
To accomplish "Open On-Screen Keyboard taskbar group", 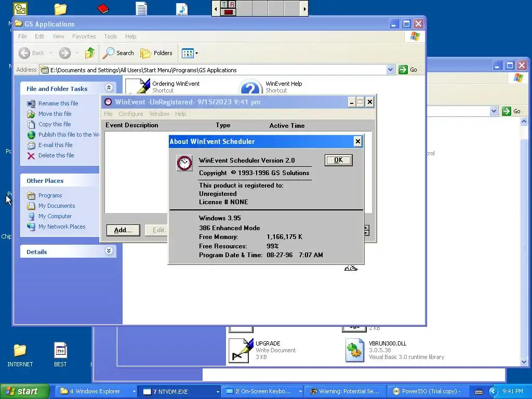I will [x=263, y=391].
